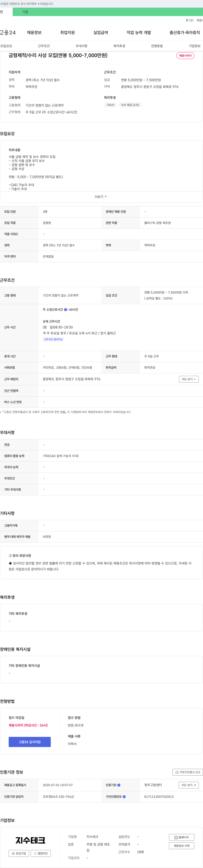Add company via 관심기업 star button
The height and width of the screenshot is (868, 203).
pos(19,853)
